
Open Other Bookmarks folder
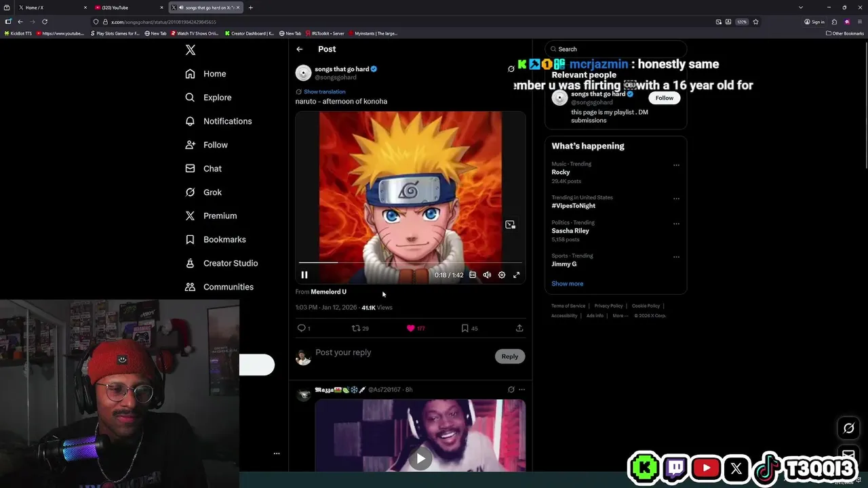pos(845,33)
